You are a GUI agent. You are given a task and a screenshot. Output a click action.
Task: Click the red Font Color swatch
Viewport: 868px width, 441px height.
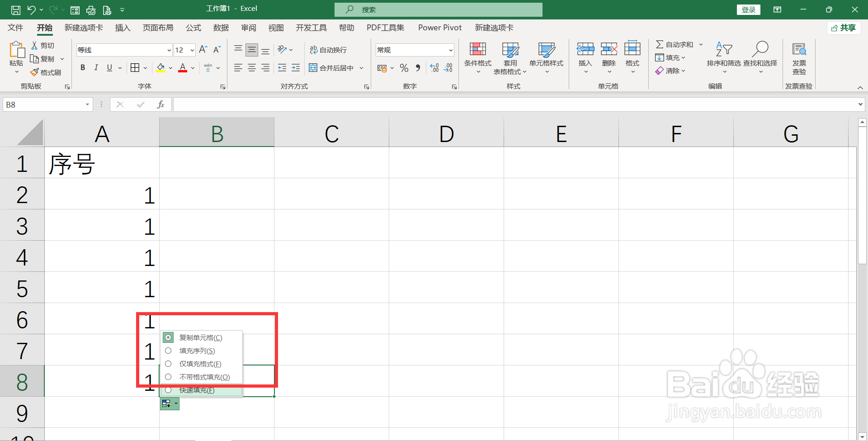(183, 68)
